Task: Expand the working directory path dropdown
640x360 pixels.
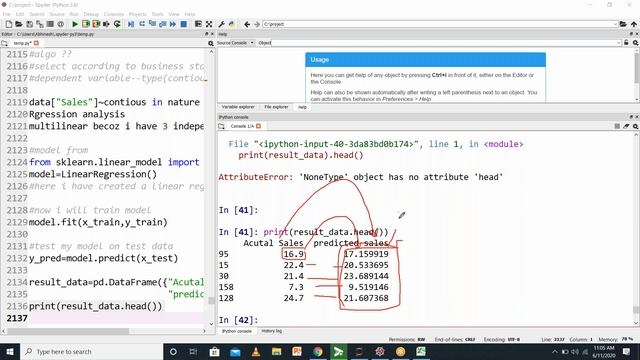Action: tap(616, 24)
